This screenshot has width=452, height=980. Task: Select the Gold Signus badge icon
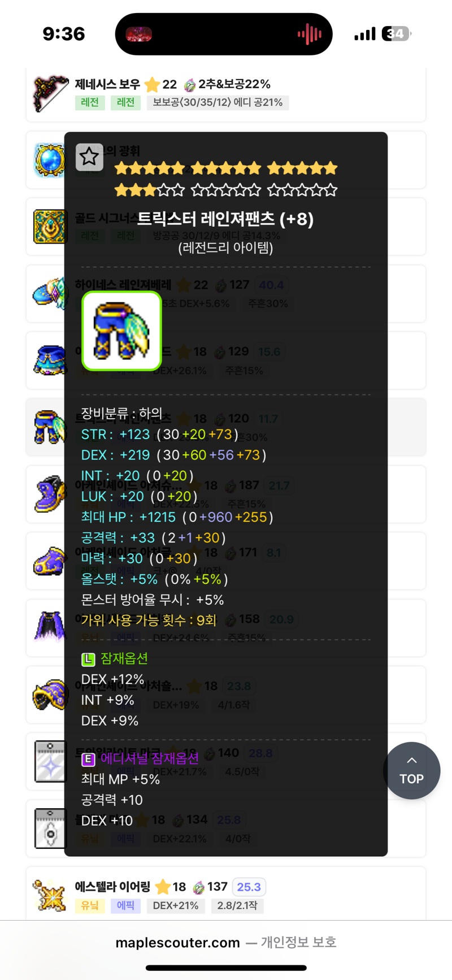pyautogui.click(x=50, y=227)
